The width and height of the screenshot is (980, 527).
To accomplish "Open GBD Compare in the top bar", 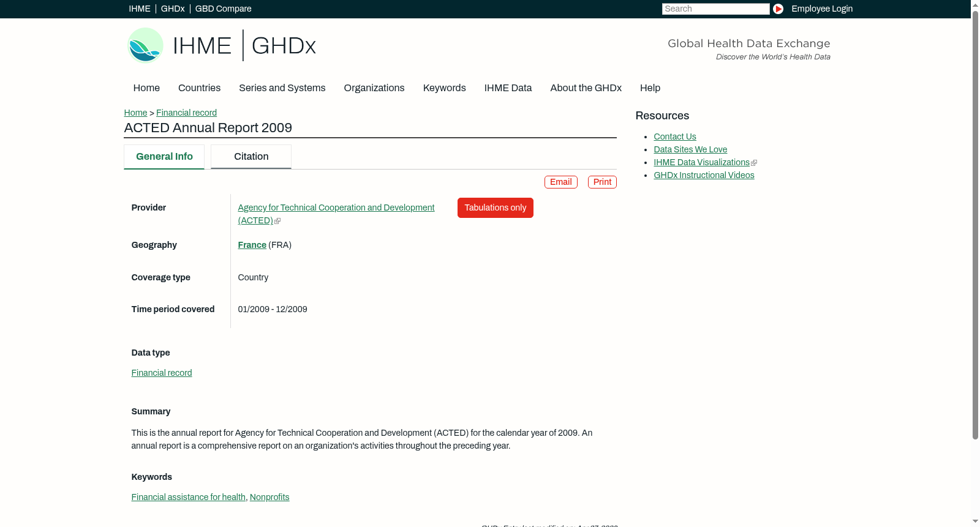I will (224, 9).
